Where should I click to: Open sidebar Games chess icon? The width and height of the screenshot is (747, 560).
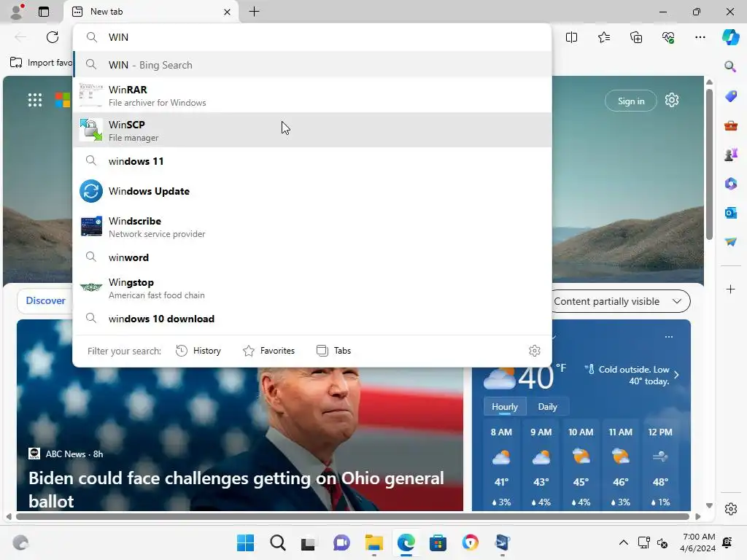730,155
